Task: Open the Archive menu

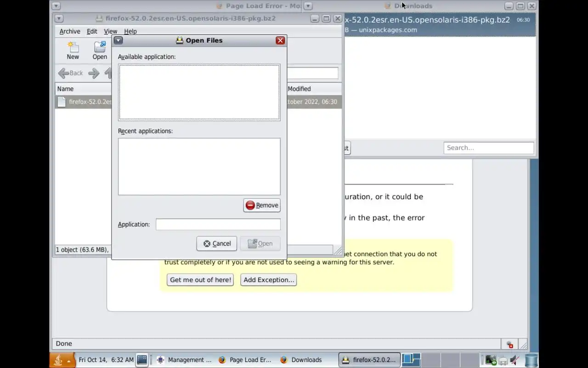Action: [x=70, y=31]
